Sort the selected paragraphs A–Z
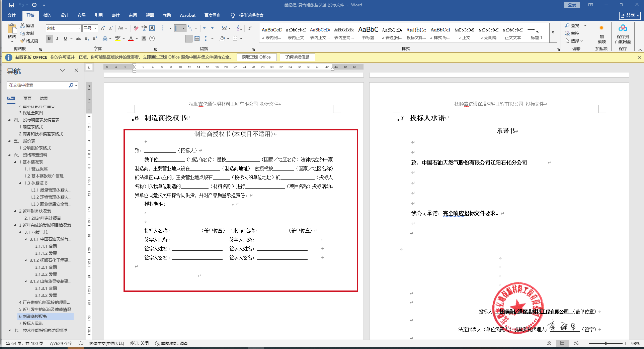 click(x=239, y=28)
